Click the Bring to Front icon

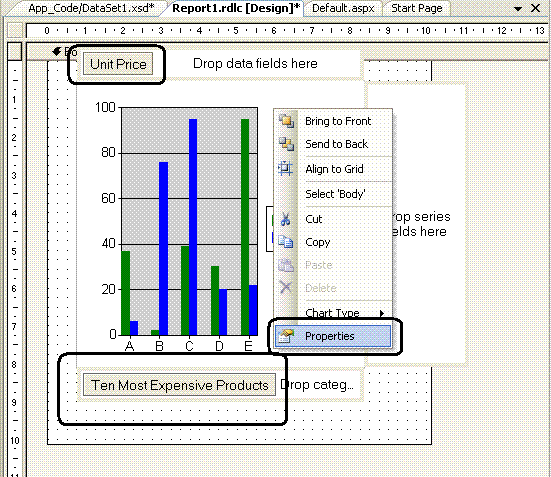point(286,121)
